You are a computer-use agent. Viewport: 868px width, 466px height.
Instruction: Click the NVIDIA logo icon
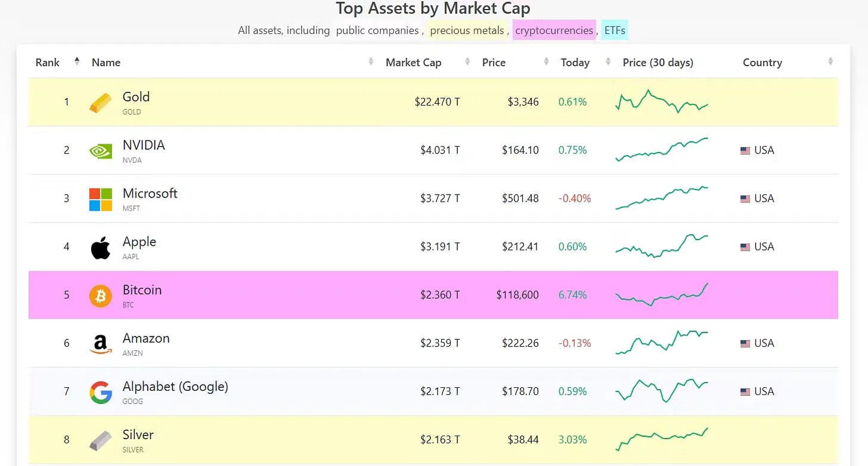100,151
